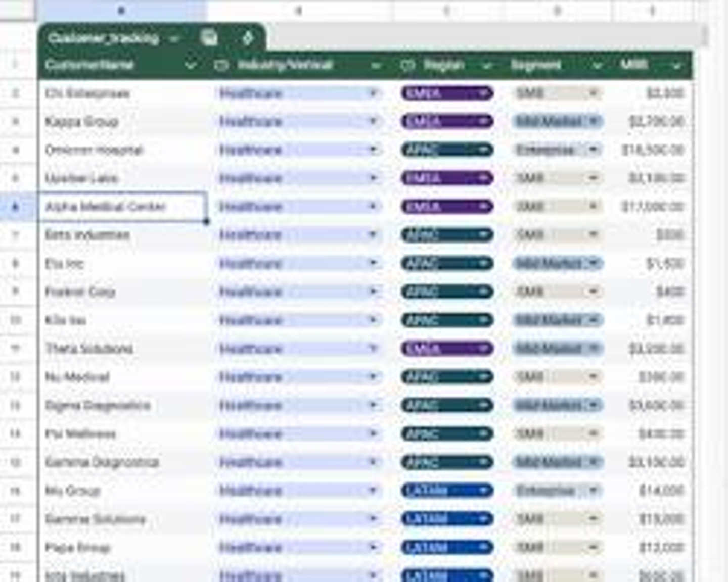Open Mid-Market segment chip for Gamma Diagnostics
The height and width of the screenshot is (582, 728).
[557, 462]
